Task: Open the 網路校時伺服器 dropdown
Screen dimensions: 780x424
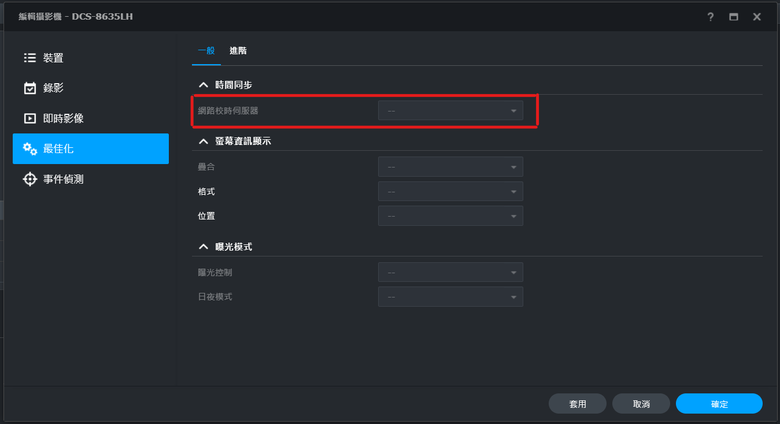Action: (x=450, y=110)
